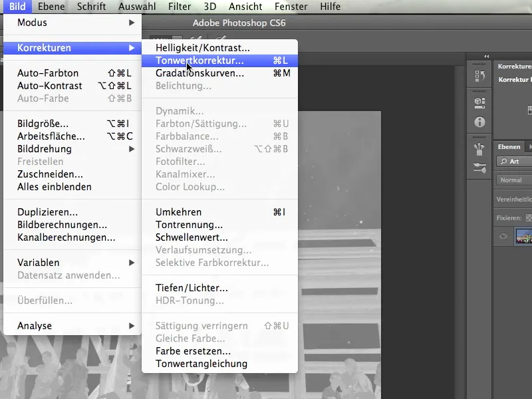Image resolution: width=532 pixels, height=399 pixels.
Task: Open the Schrift menu
Action: (x=91, y=7)
